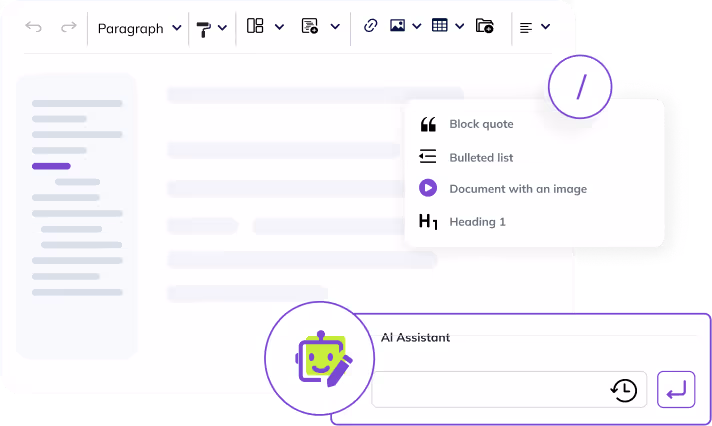The image size is (712, 426).
Task: Open the Paragraph heading dropdown
Action: 139,28
